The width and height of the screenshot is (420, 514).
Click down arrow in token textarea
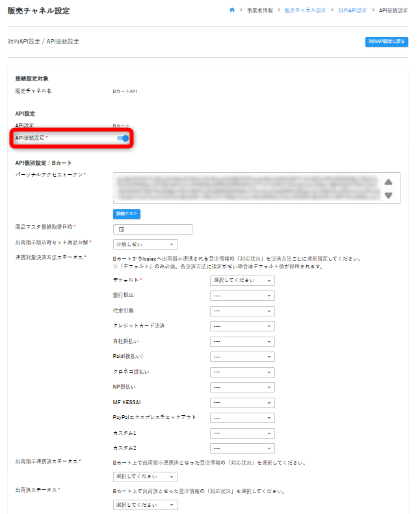pyautogui.click(x=388, y=195)
